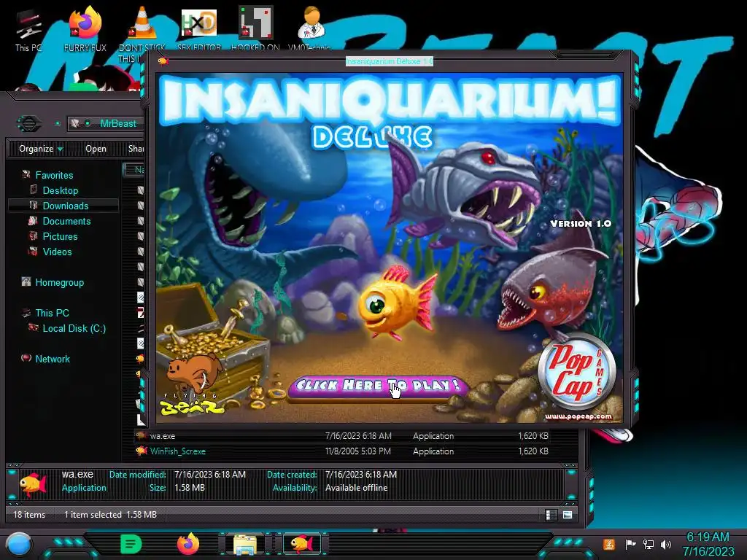This screenshot has height=560, width=747.
Task: Click the 11/8/2005 5:03 PM date cell
Action: (357, 451)
